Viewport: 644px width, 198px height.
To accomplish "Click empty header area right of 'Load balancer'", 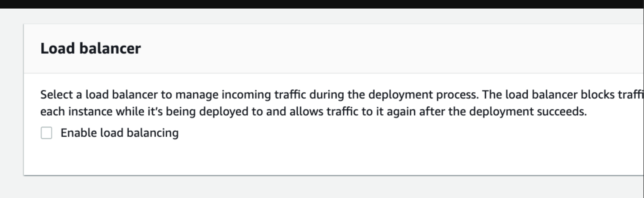I will coord(375,48).
